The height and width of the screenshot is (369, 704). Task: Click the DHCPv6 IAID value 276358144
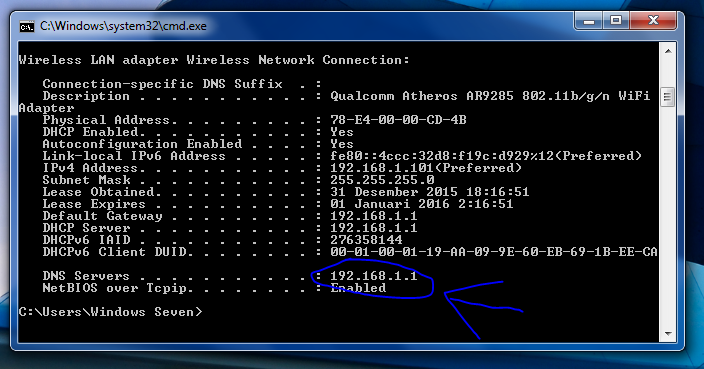tap(366, 240)
